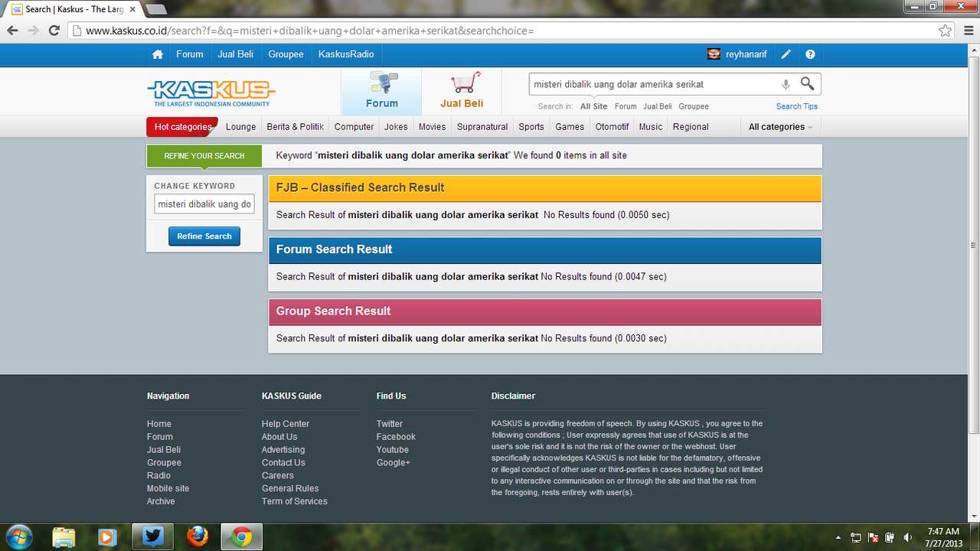The height and width of the screenshot is (551, 980).
Task: Click Chrome back arrow
Action: [12, 31]
